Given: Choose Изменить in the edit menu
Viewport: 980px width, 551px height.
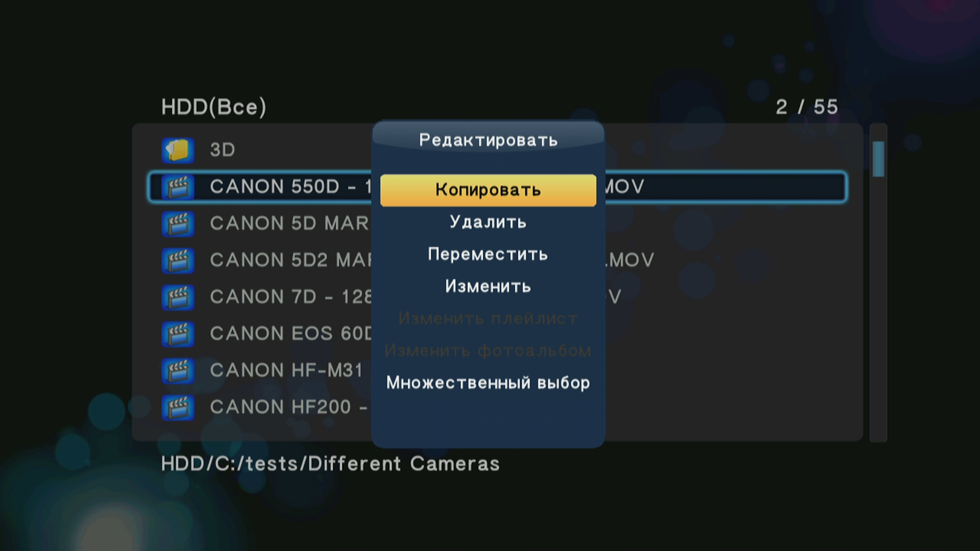Looking at the screenshot, I should click(488, 286).
